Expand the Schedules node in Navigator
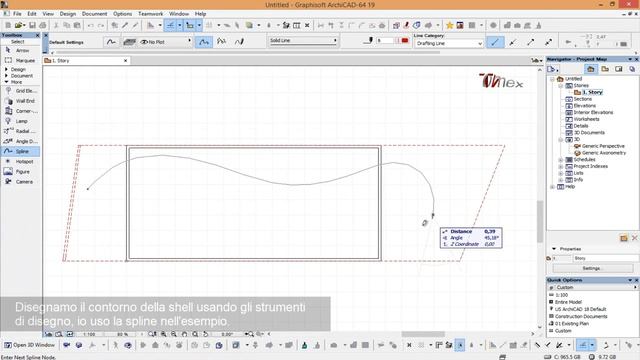 (x=561, y=160)
